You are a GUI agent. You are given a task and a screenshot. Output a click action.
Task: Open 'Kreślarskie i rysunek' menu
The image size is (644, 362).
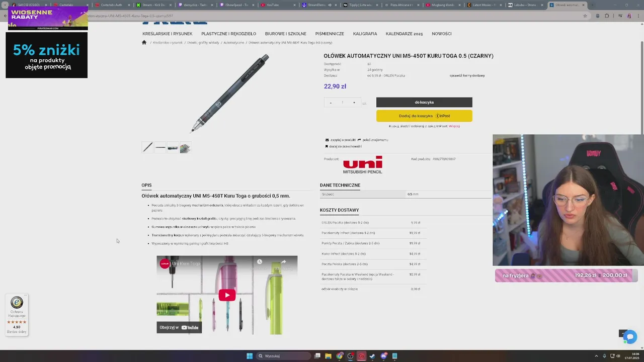(x=168, y=34)
